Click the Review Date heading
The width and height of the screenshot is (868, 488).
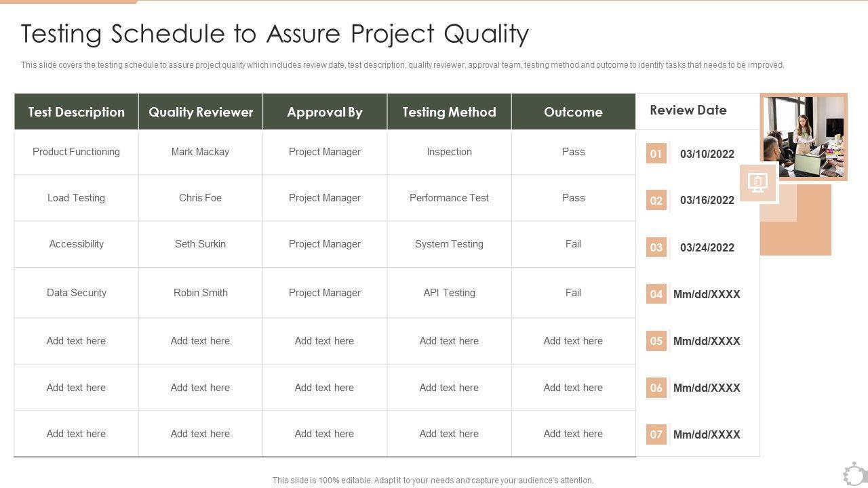[688, 110]
